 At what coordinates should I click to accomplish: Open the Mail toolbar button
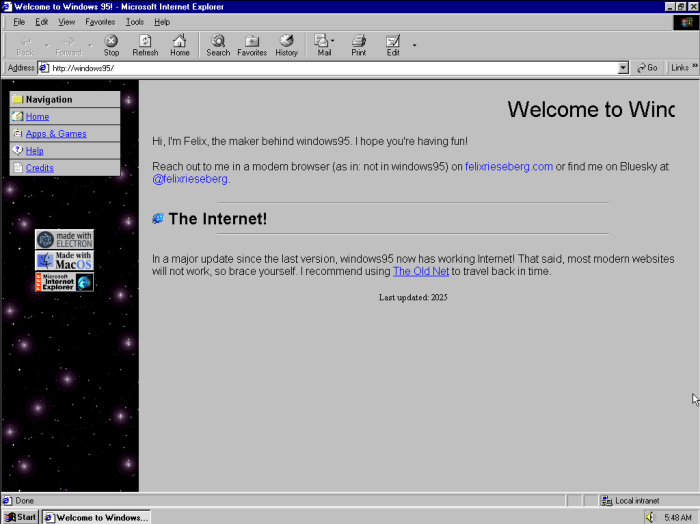point(322,46)
